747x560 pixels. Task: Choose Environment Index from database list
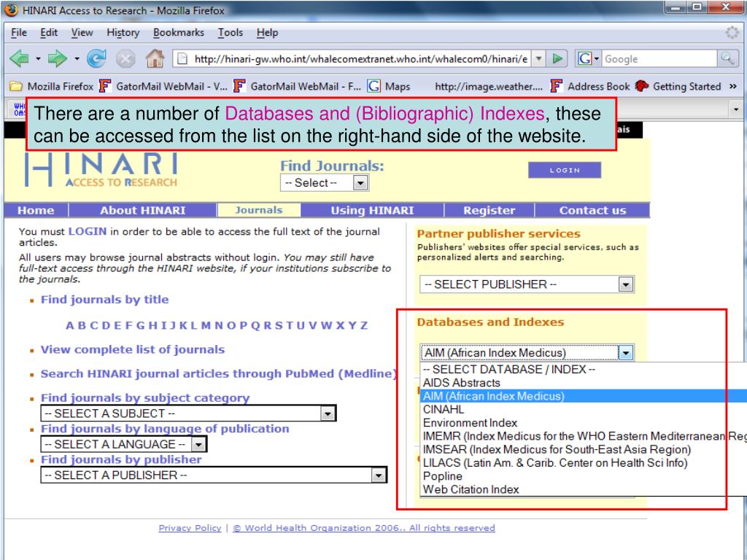584,423
